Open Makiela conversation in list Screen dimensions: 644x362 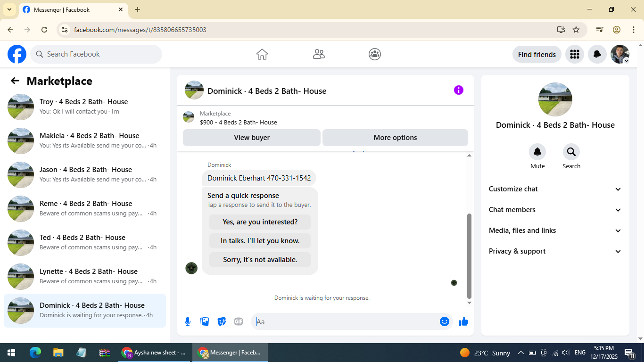click(85, 141)
